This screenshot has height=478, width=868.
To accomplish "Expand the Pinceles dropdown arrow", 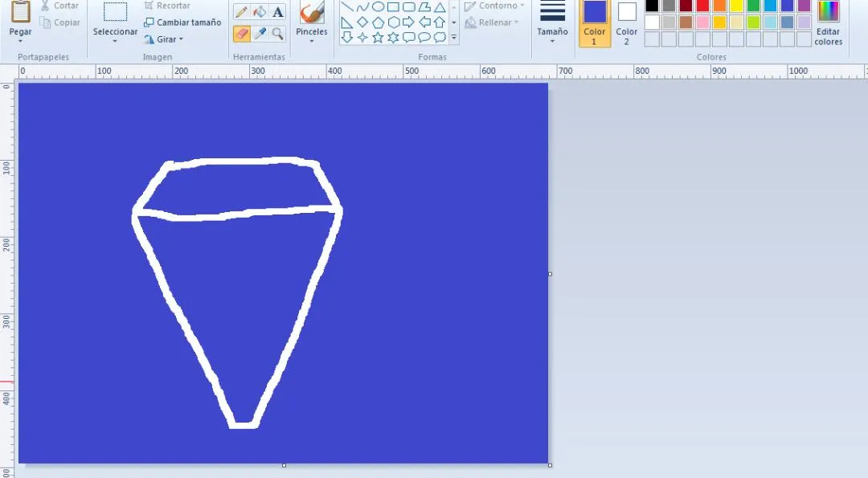I will 312,42.
